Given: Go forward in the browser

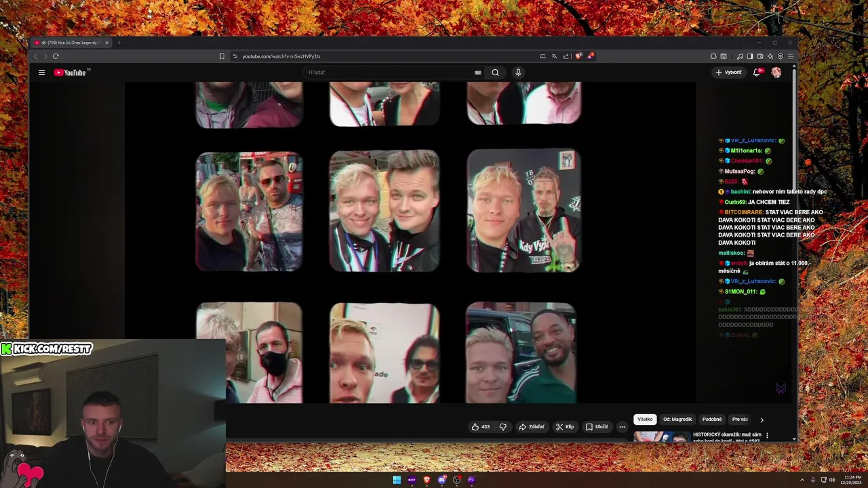Looking at the screenshot, I should tap(45, 56).
